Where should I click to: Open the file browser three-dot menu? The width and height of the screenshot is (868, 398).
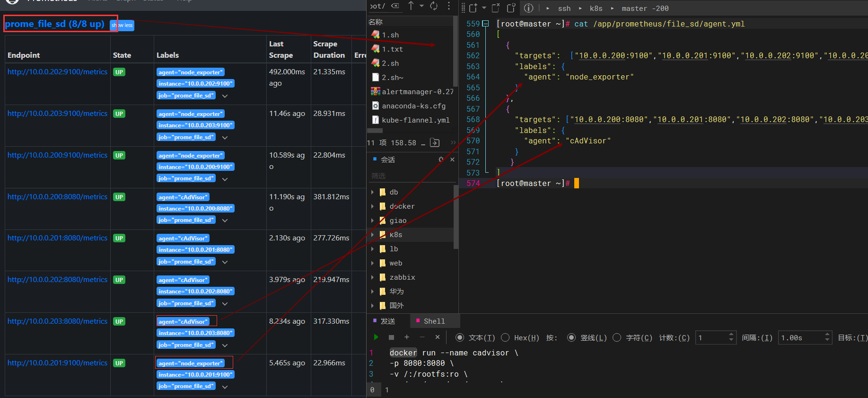449,6
